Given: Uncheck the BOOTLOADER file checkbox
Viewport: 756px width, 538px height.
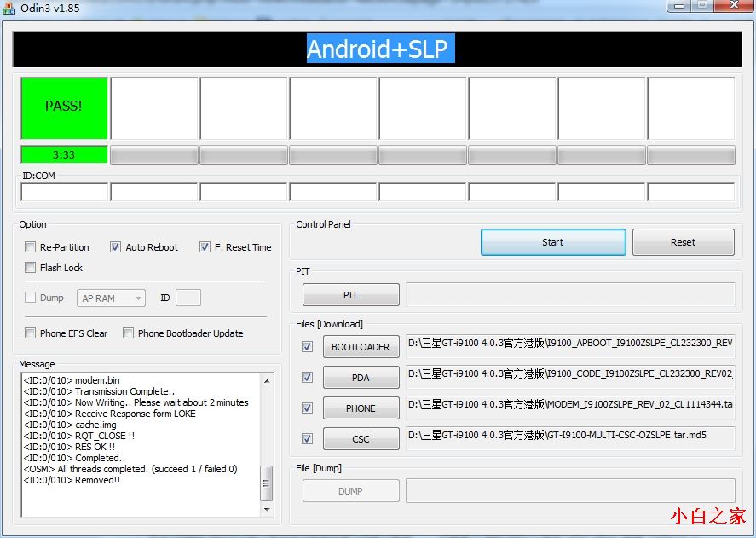Looking at the screenshot, I should click(307, 346).
